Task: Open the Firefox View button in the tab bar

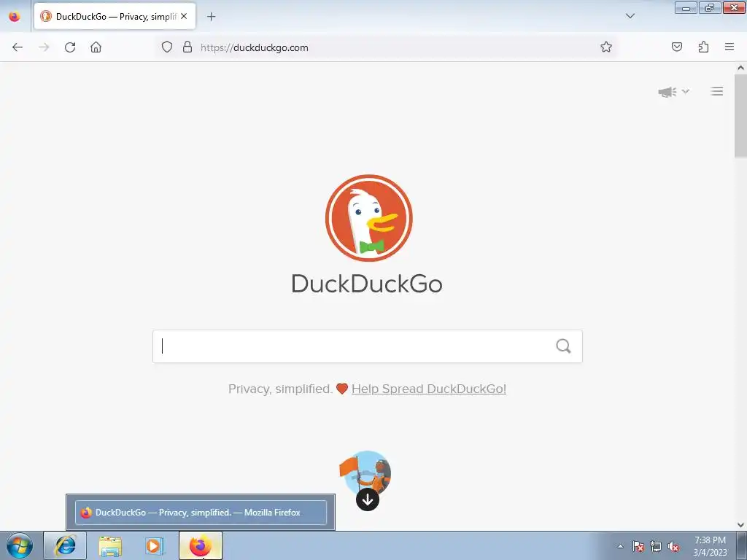Action: click(x=15, y=17)
